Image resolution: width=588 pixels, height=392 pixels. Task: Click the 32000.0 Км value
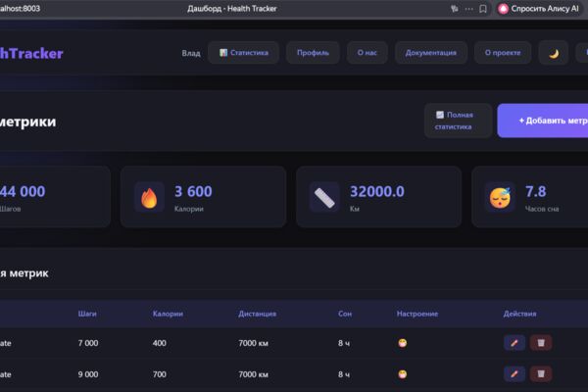point(377,192)
